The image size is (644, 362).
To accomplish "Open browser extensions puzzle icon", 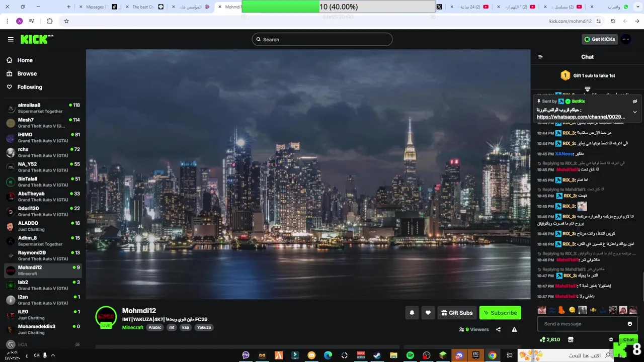I will (50, 21).
